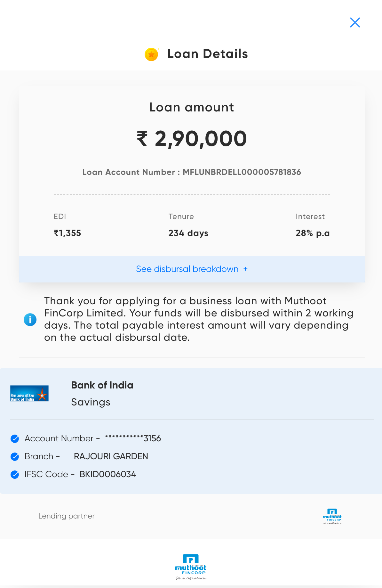The height and width of the screenshot is (588, 382).
Task: Click the Muthoot FinCorp lending partner logo
Action: point(332,516)
